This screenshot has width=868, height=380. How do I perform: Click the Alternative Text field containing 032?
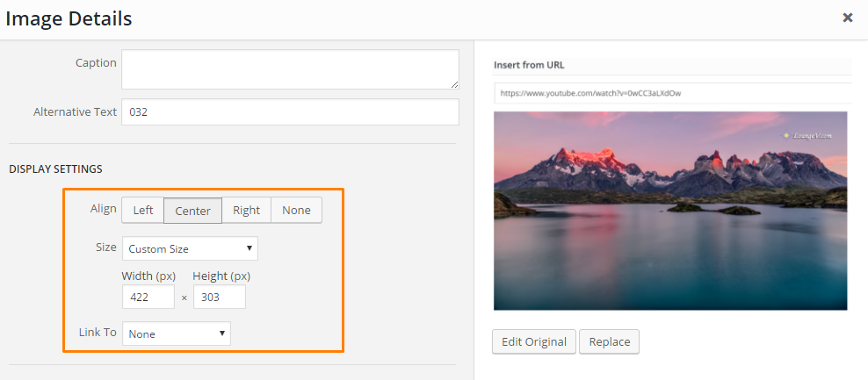pyautogui.click(x=290, y=112)
